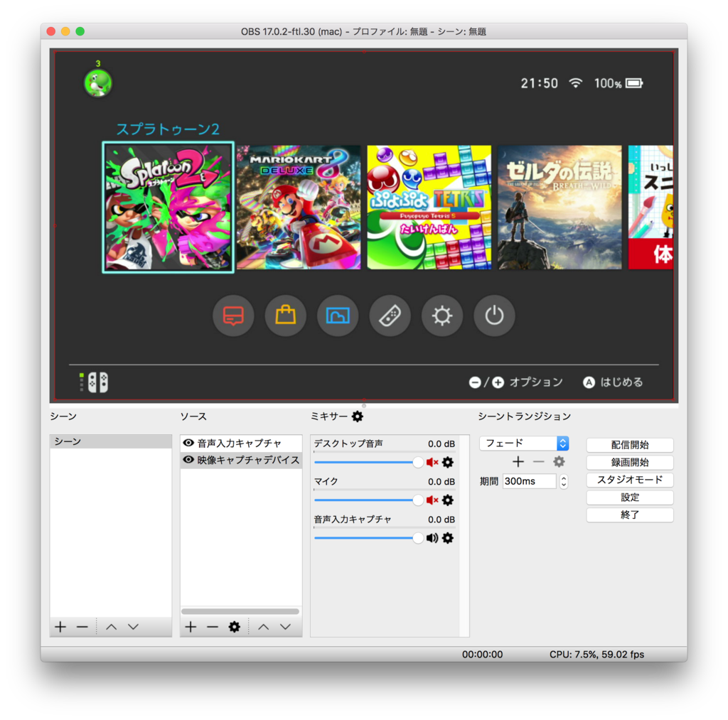This screenshot has height=720, width=728.
Task: Quit OBS with 終了 button
Action: point(630,515)
